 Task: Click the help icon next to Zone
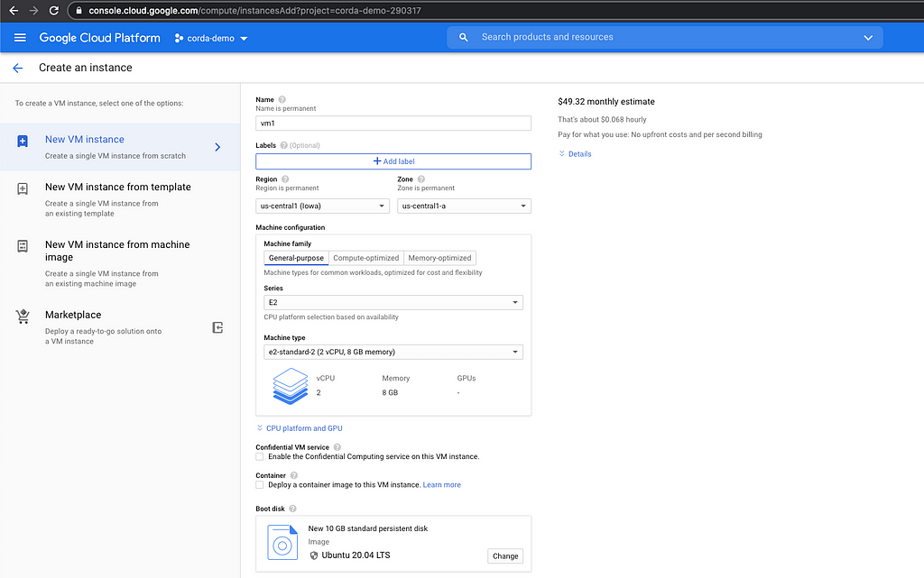click(x=420, y=179)
